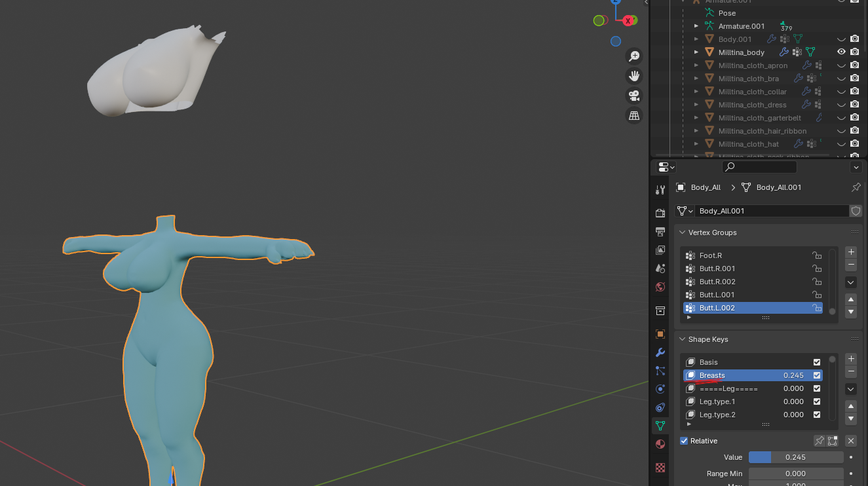Toggle lock on Foot.R vertex group
This screenshot has width=868, height=486.
tap(817, 255)
